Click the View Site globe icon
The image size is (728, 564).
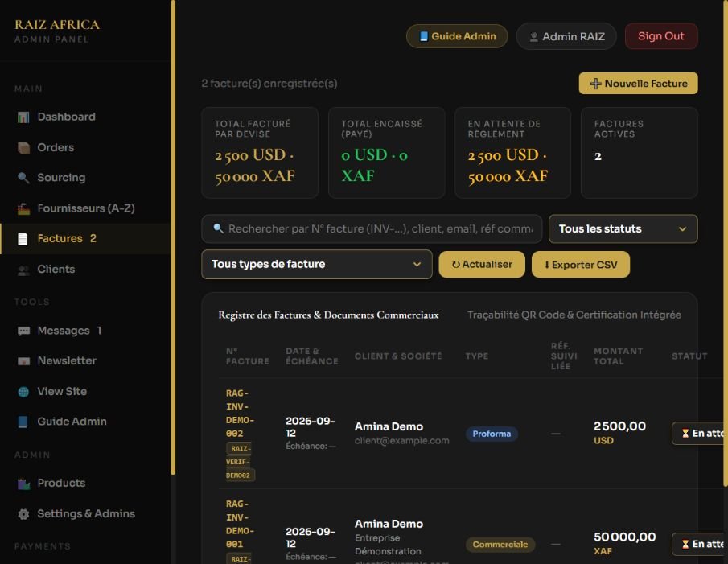(x=23, y=392)
